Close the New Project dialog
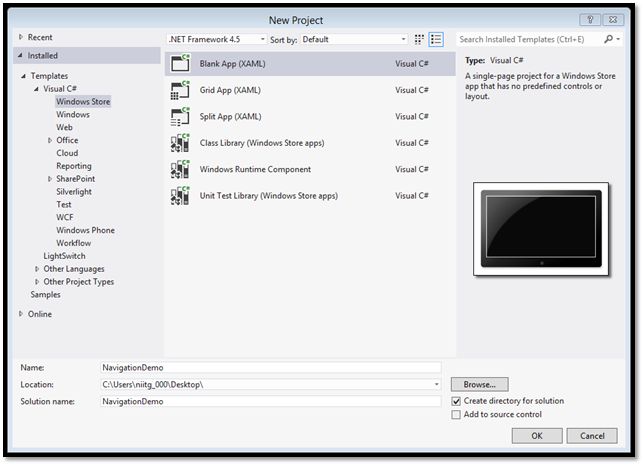 pos(613,19)
